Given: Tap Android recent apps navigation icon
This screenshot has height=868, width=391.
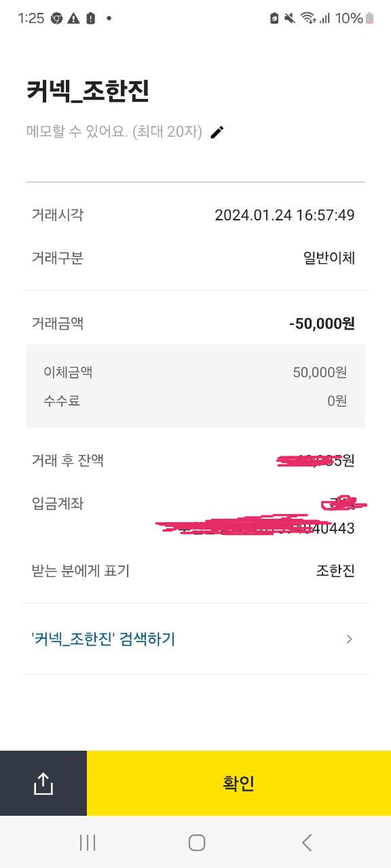Looking at the screenshot, I should click(x=88, y=842).
